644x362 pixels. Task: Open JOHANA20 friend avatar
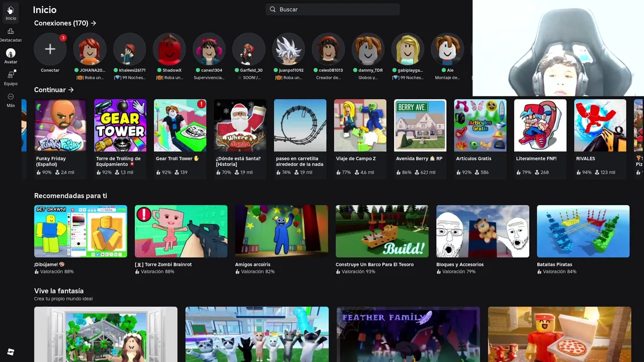[90, 49]
